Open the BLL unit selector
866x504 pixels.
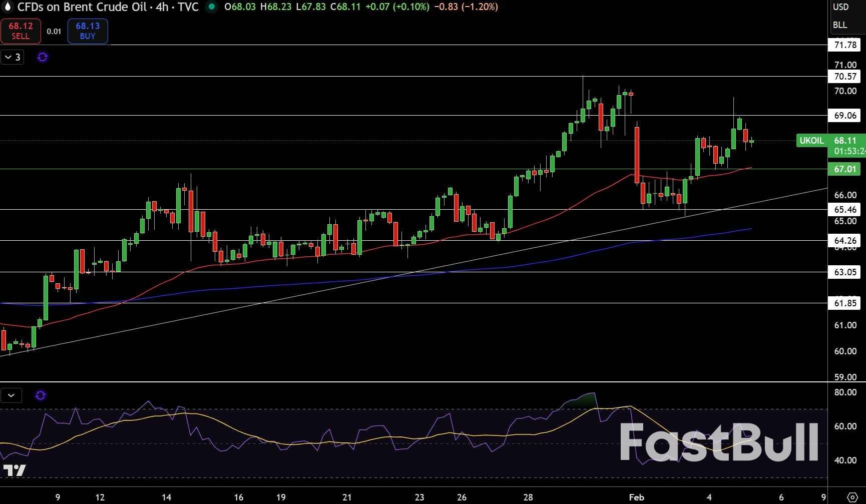840,25
